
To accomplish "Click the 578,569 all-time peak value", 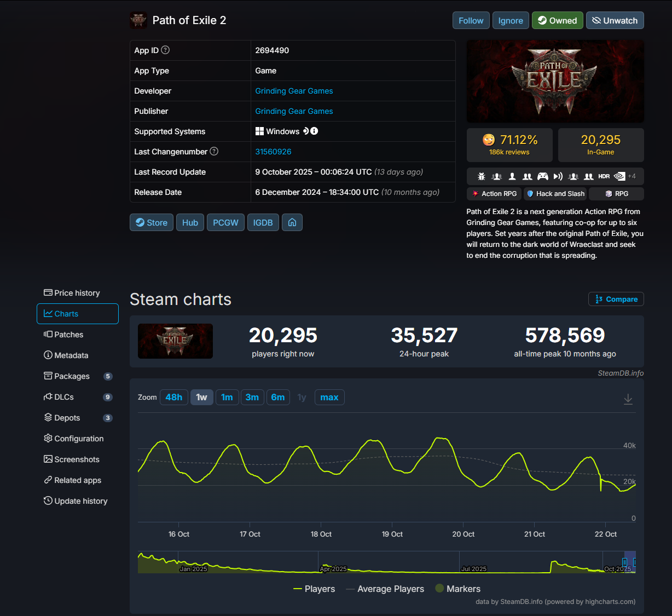I will (565, 335).
